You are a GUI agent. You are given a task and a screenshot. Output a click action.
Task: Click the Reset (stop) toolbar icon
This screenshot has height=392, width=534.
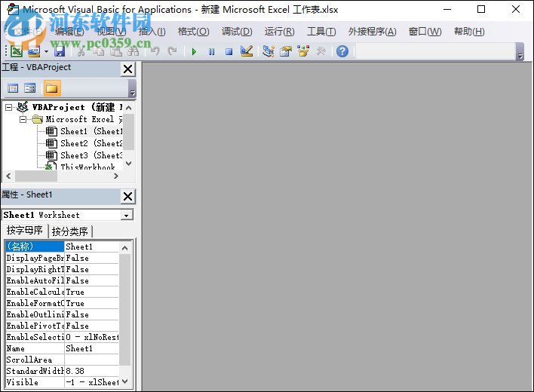coord(228,51)
